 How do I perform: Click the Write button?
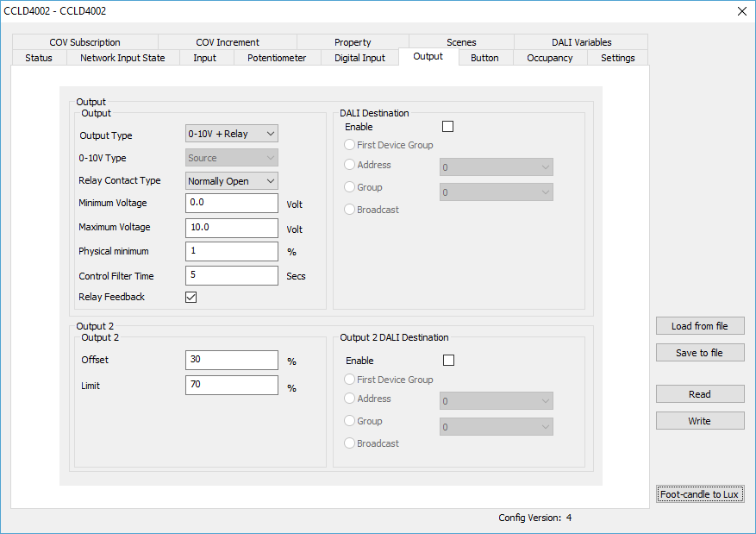700,421
